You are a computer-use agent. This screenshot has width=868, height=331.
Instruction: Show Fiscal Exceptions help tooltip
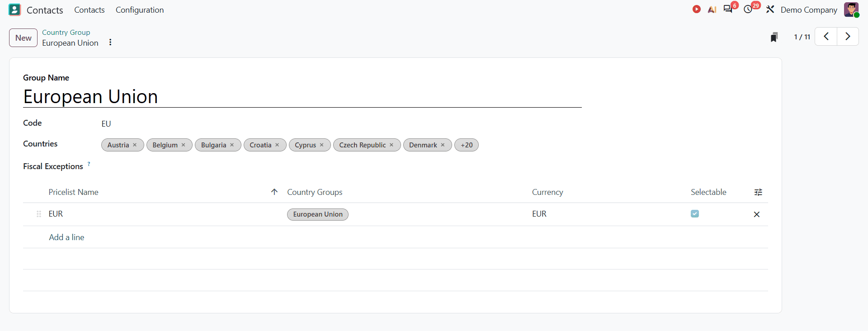coord(89,164)
